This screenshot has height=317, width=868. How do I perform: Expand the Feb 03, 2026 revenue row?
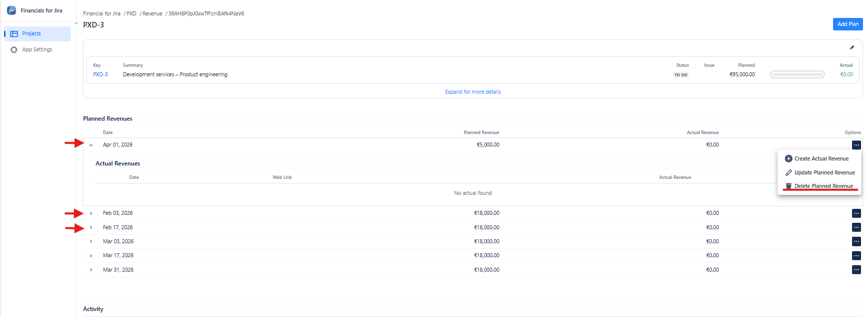click(x=91, y=213)
